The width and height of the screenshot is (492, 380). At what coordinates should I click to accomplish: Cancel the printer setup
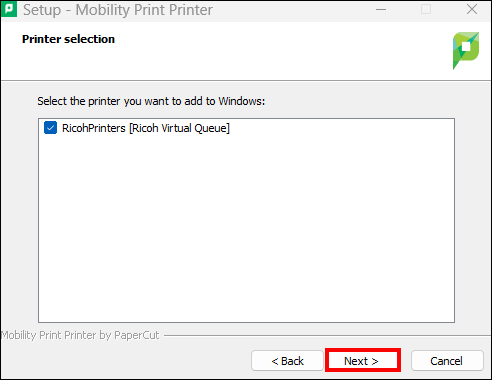click(447, 361)
